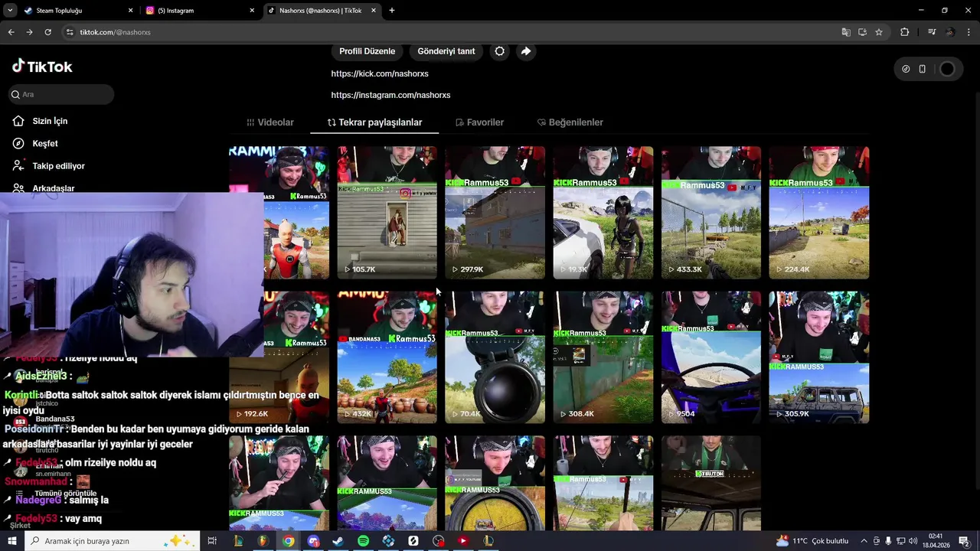
Task: Open TikTok profile settings gear
Action: (499, 51)
